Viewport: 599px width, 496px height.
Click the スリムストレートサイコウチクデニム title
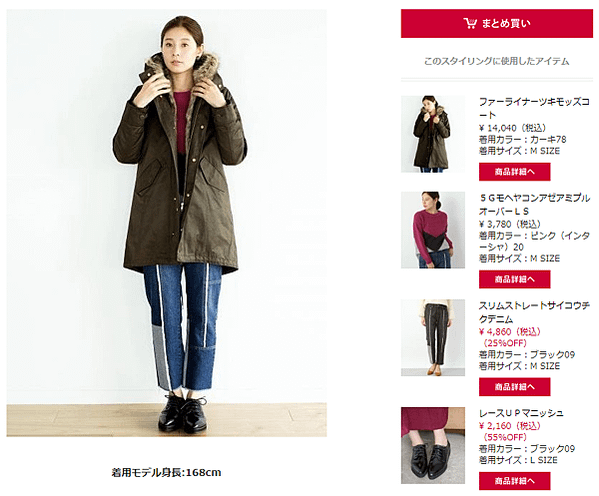pos(534,312)
